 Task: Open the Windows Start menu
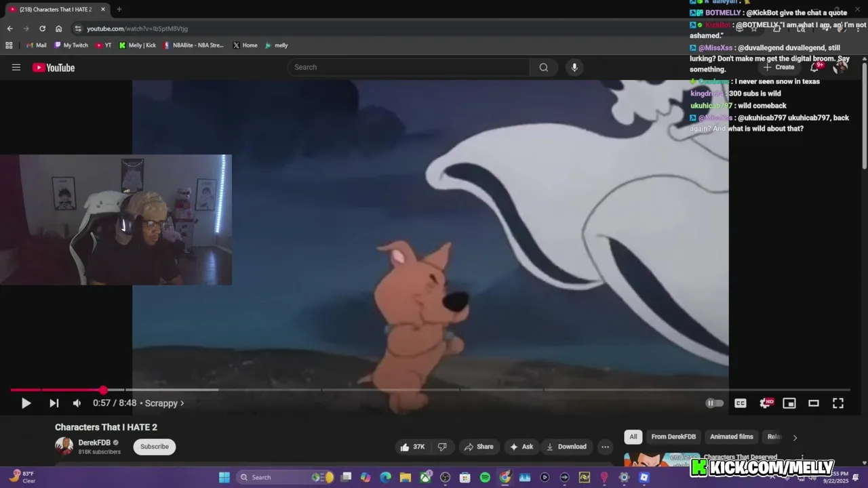(x=224, y=477)
